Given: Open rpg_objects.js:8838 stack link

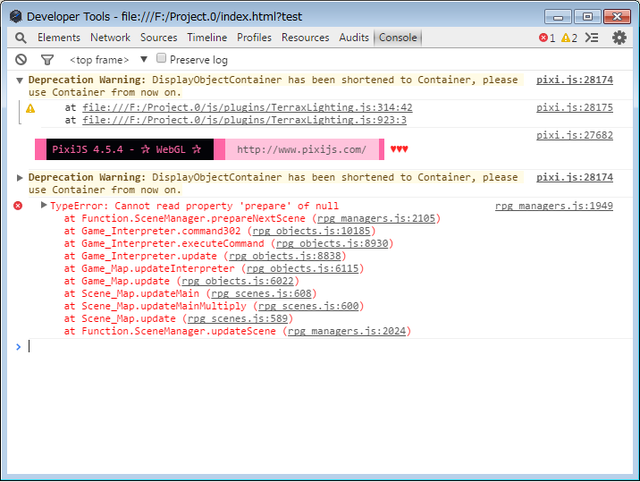Looking at the screenshot, I should 285,256.
